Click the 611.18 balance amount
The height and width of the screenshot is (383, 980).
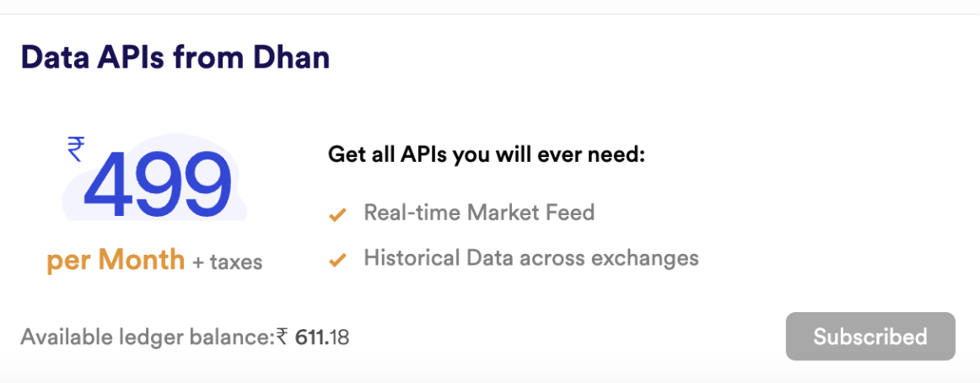coord(322,337)
